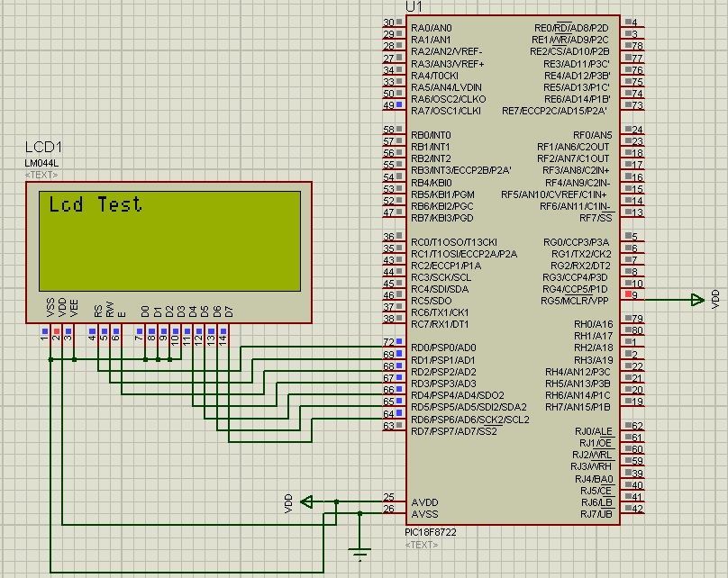Click the LCD D0 pin label
This screenshot has width=728, height=578.
145,312
